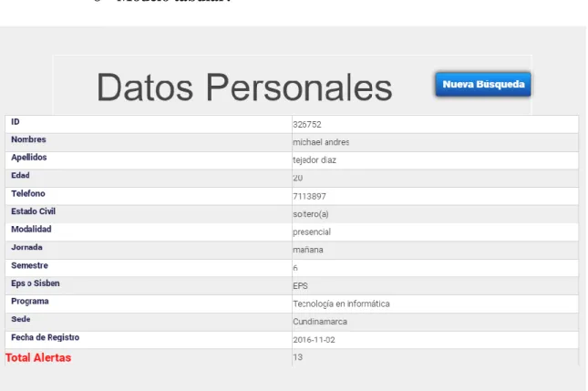Viewport: 588px width, 391px height.
Task: Click the Datos Personales heading
Action: tap(244, 87)
